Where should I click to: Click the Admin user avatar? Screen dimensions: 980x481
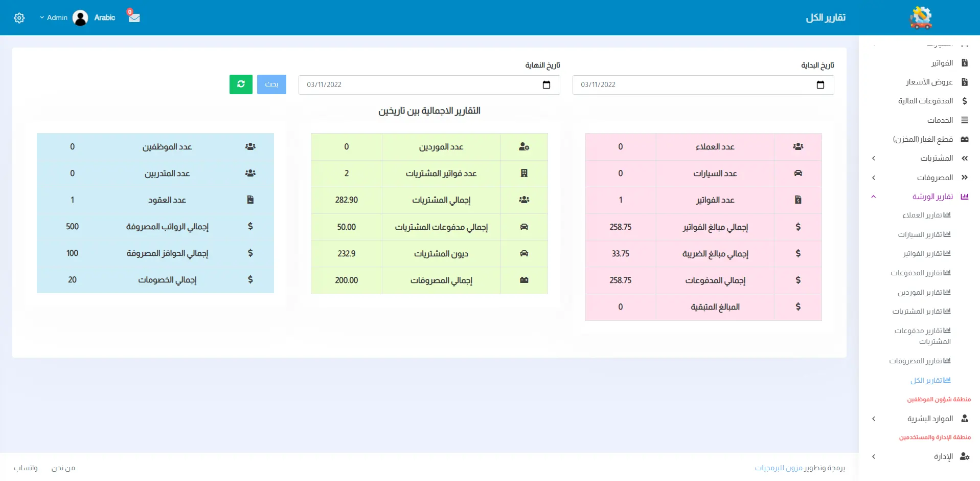click(80, 18)
